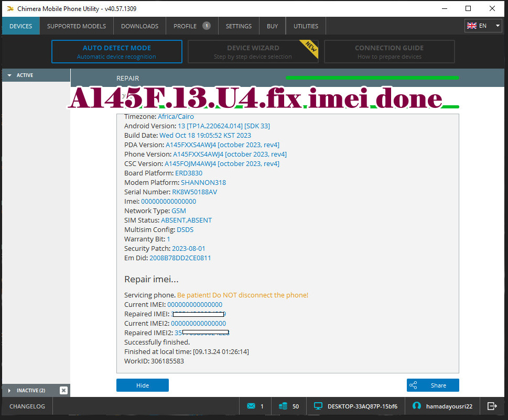Click the Hide button

[x=143, y=385]
